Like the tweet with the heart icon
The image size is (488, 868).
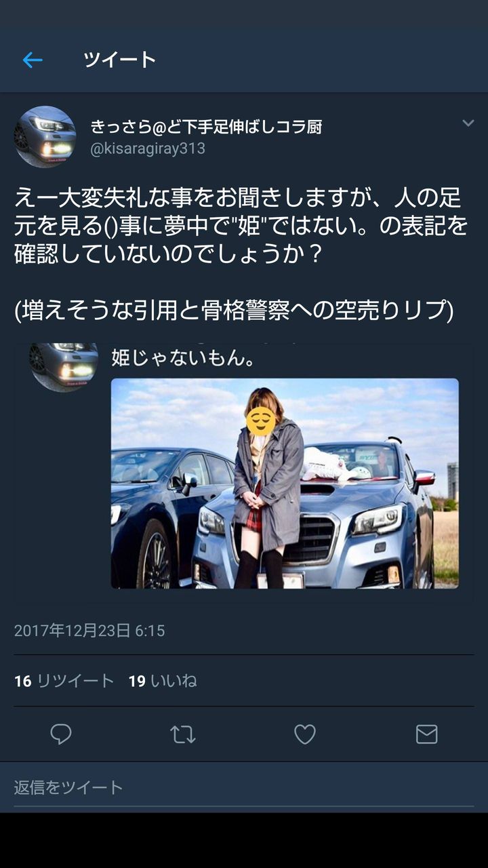304,734
